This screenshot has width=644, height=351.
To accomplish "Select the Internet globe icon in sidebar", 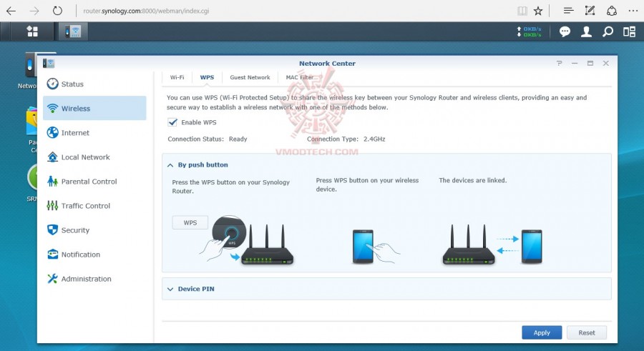I will click(52, 132).
